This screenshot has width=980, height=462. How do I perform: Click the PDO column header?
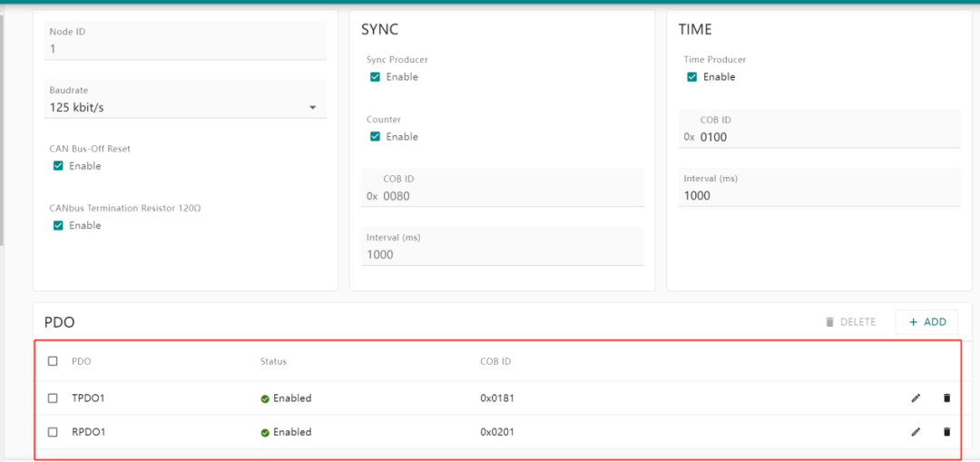[x=82, y=361]
